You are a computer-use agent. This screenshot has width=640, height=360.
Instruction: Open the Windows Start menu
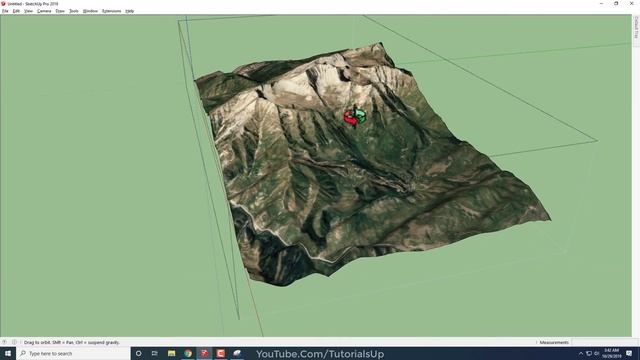click(x=8, y=353)
